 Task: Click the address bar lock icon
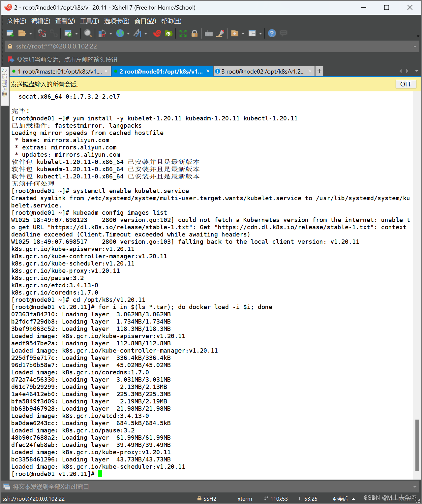click(10, 47)
